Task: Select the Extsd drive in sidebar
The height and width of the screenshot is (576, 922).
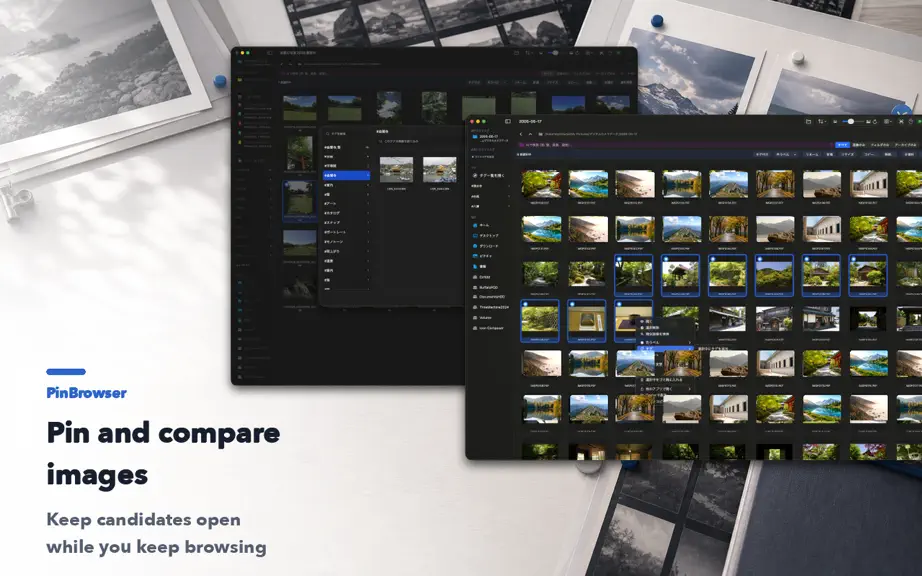Action: pos(482,277)
